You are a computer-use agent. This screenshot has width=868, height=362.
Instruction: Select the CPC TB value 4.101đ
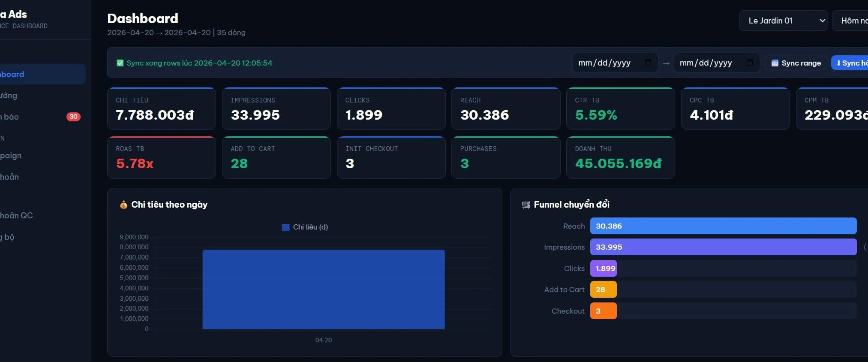coord(711,115)
